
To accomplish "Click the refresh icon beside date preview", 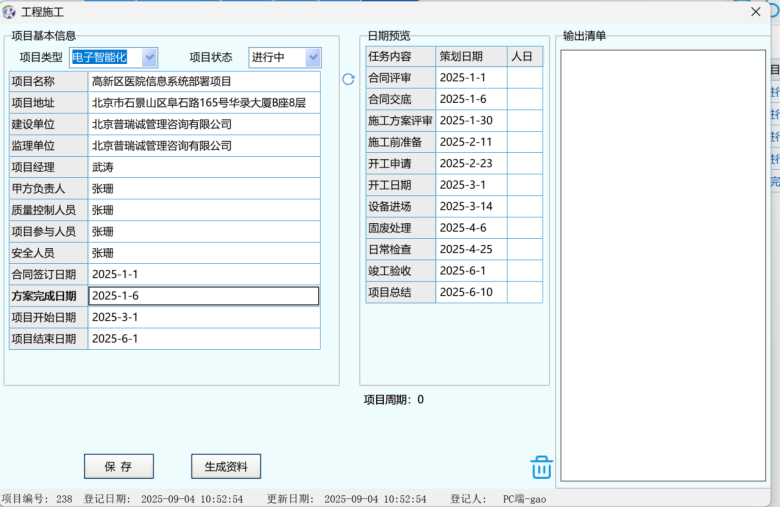I will [x=348, y=79].
